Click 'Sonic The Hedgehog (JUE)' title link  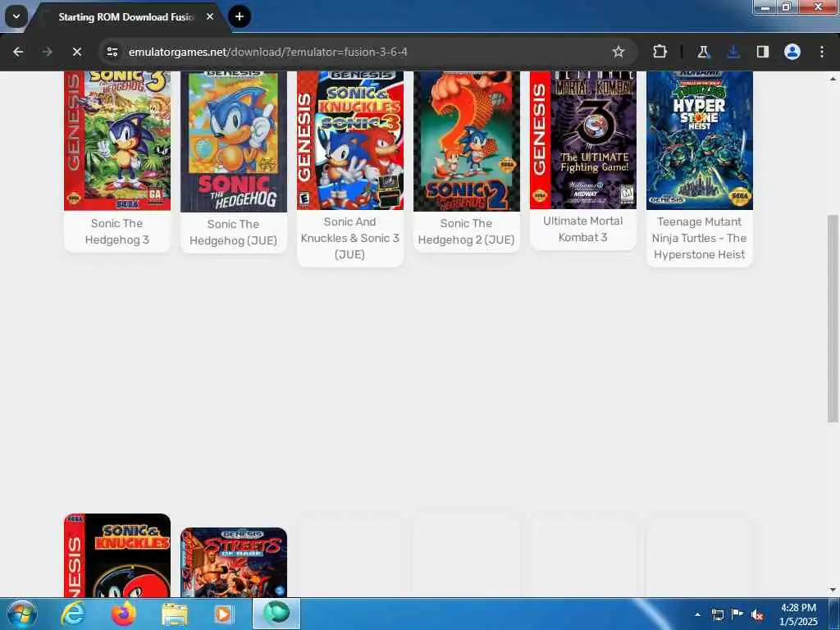click(234, 232)
